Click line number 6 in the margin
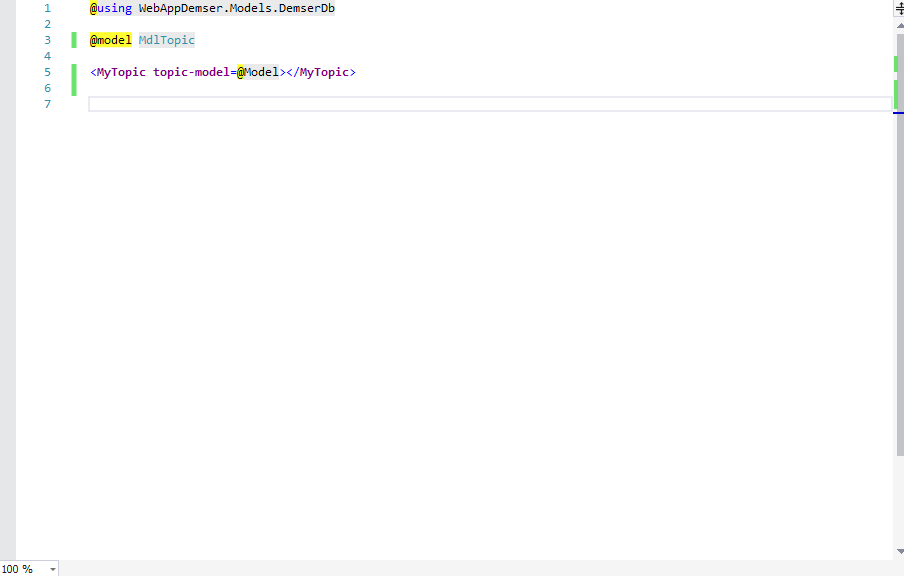The height and width of the screenshot is (576, 904). [x=47, y=88]
